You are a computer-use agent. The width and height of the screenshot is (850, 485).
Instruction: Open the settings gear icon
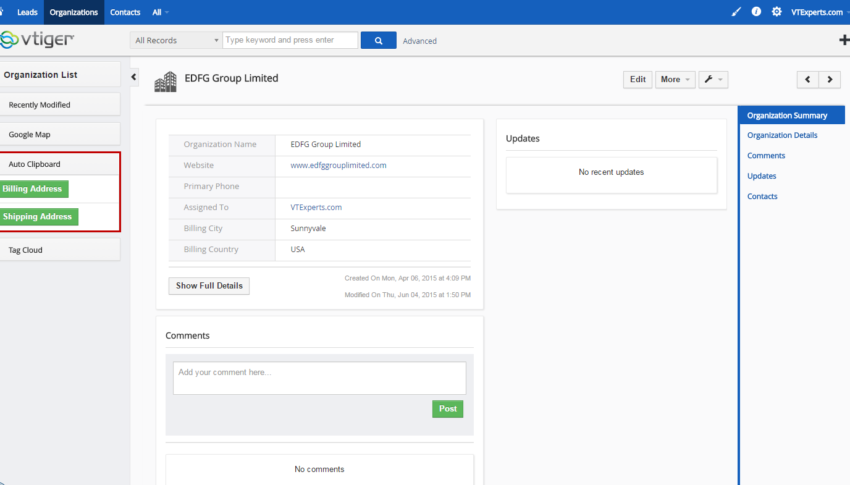click(x=777, y=11)
